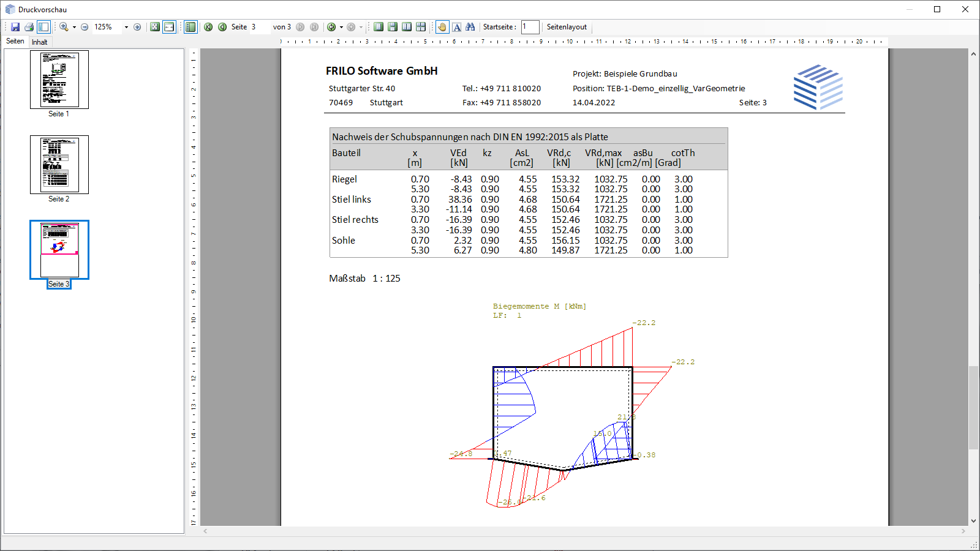980x551 pixels.
Task: Go to the previous page icon
Action: point(222,27)
